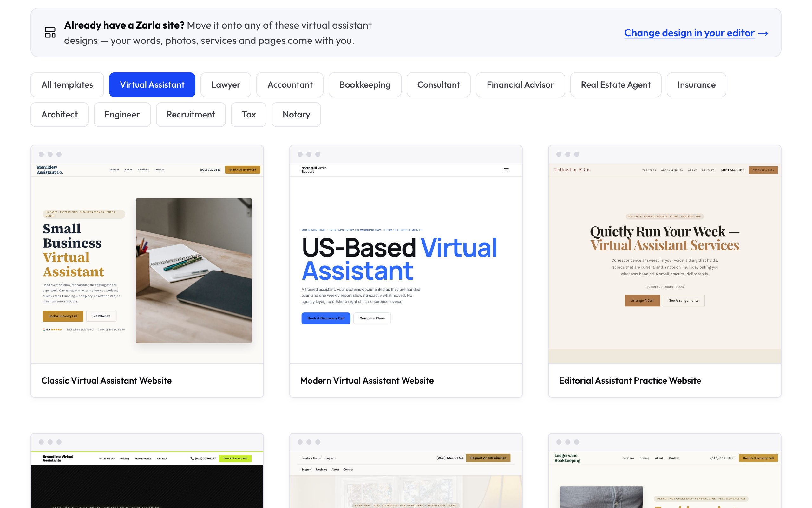Screen dimensions: 812x508
Task: Click the Merridew desk notebook photo
Action: (x=193, y=271)
